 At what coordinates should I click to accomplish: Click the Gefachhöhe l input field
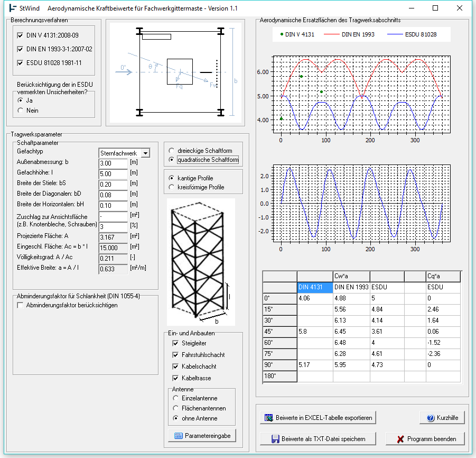113,173
